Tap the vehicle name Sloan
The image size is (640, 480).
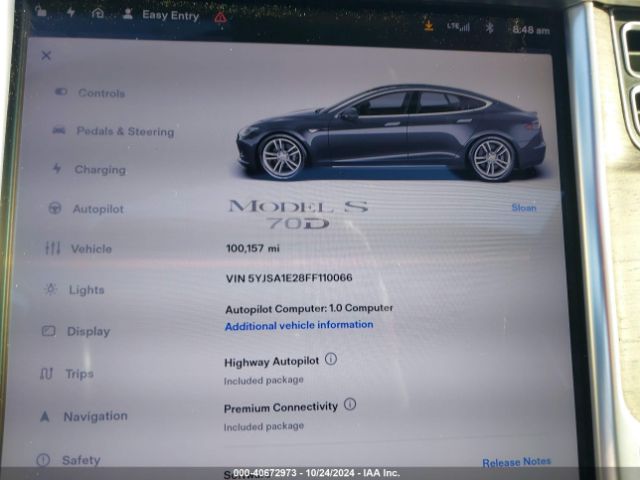(524, 208)
